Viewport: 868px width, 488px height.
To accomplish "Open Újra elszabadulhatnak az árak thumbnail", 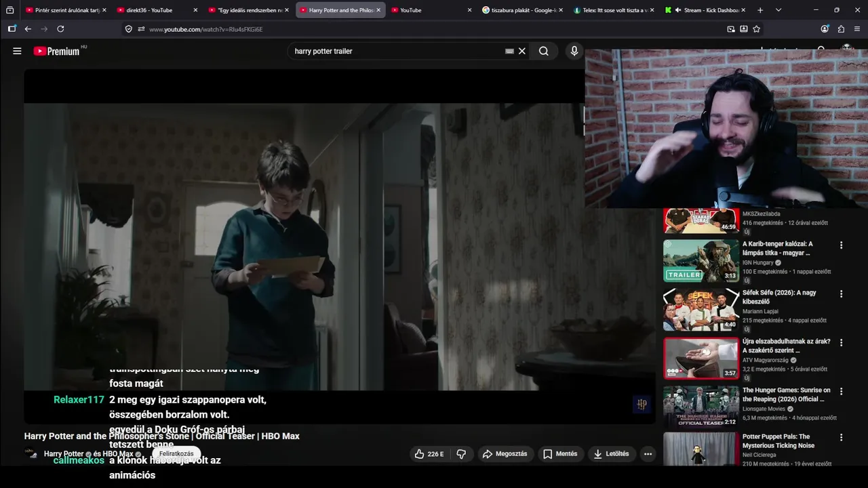I will click(x=701, y=359).
